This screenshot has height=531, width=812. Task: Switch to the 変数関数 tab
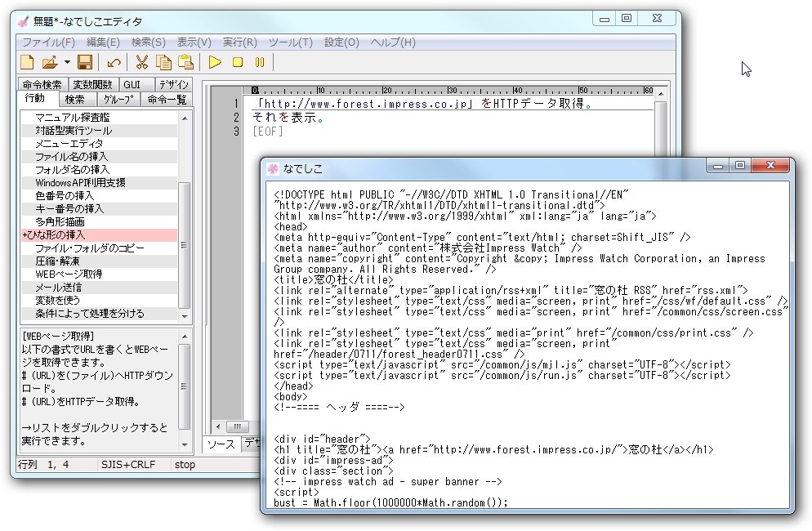[x=92, y=84]
